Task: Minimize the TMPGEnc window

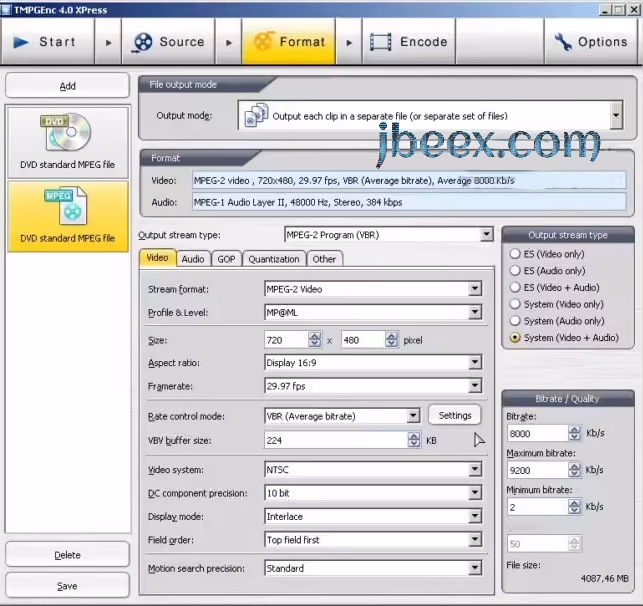Action: (x=605, y=9)
